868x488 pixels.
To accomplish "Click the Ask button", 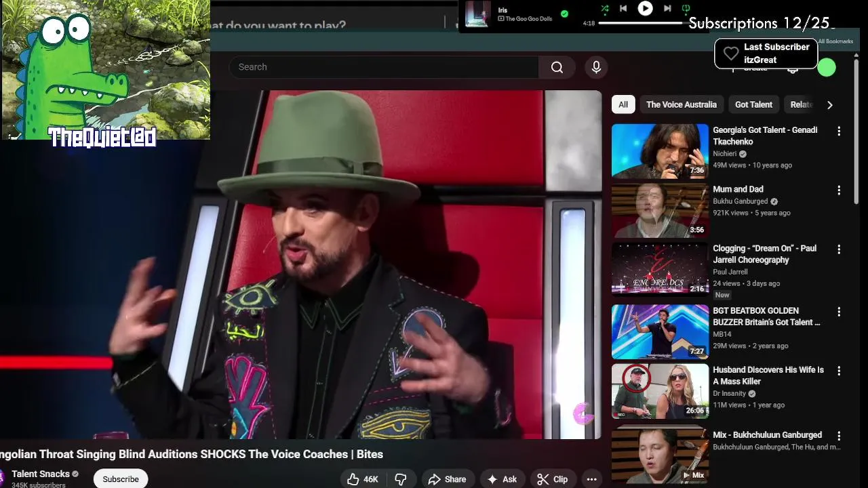I will coord(502,479).
